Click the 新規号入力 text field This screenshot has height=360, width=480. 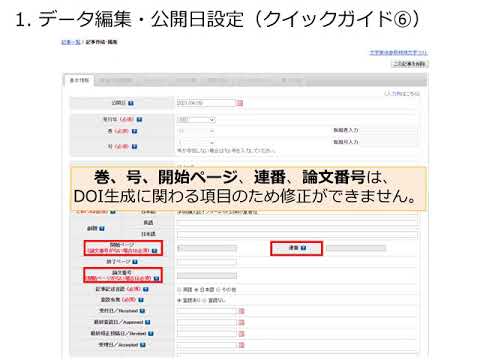click(x=388, y=142)
